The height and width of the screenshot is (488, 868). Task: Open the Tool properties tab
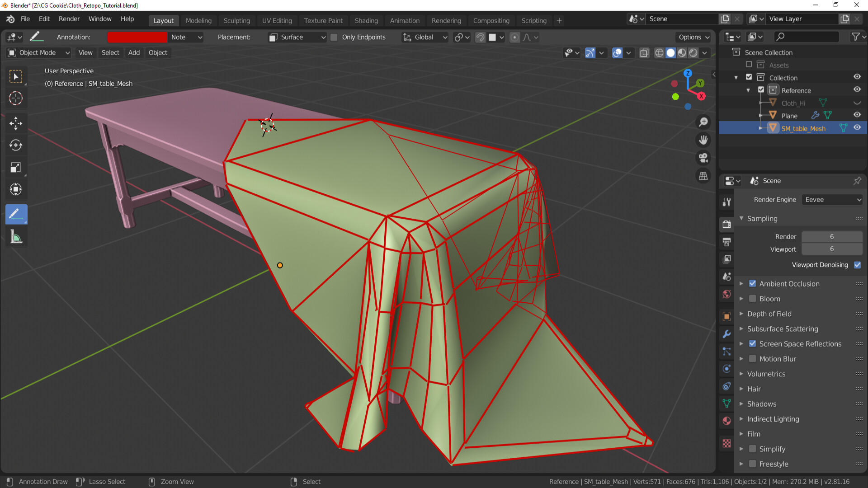coord(726,202)
